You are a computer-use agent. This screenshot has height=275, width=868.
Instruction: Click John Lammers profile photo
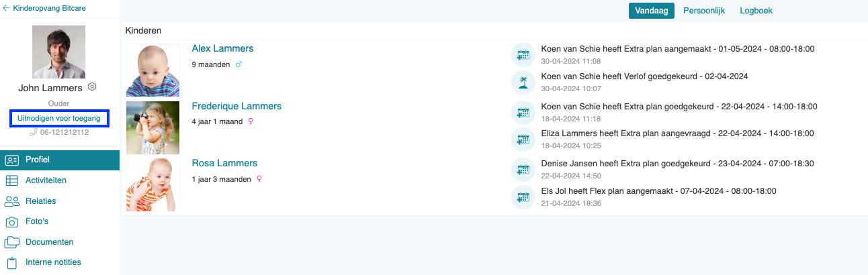[58, 52]
